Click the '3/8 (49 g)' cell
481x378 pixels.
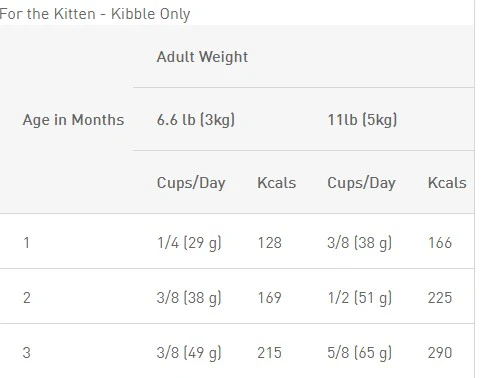pos(189,353)
